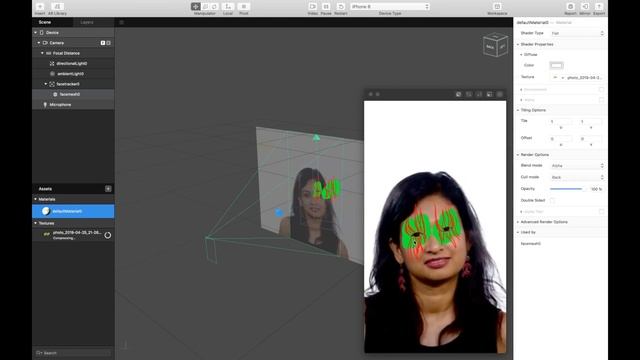
Task: Open the Shader Type dropdown
Action: point(577,33)
